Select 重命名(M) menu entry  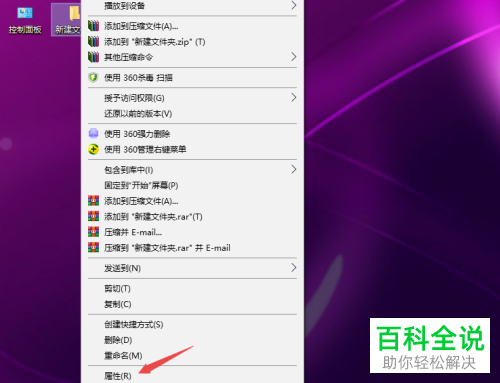192,356
